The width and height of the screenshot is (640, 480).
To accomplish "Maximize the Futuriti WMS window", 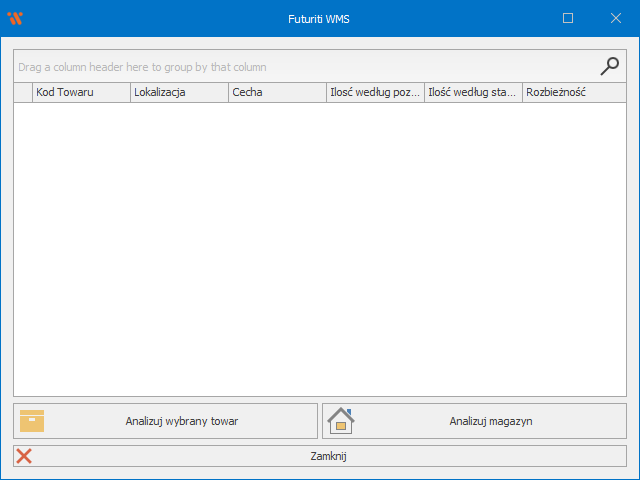I will click(x=568, y=18).
